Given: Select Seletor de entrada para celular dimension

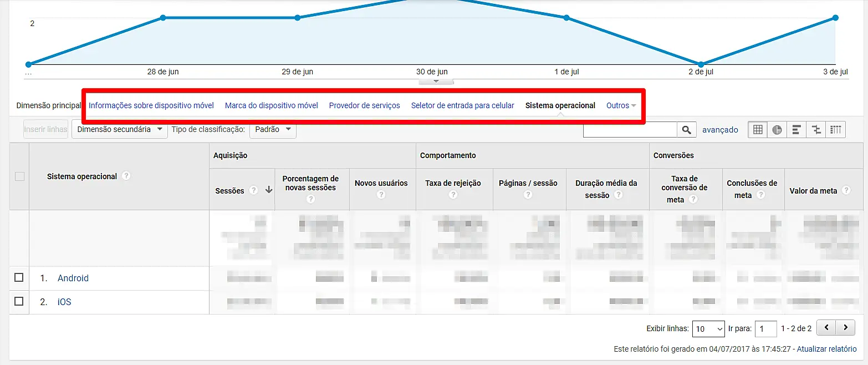Looking at the screenshot, I should [463, 105].
